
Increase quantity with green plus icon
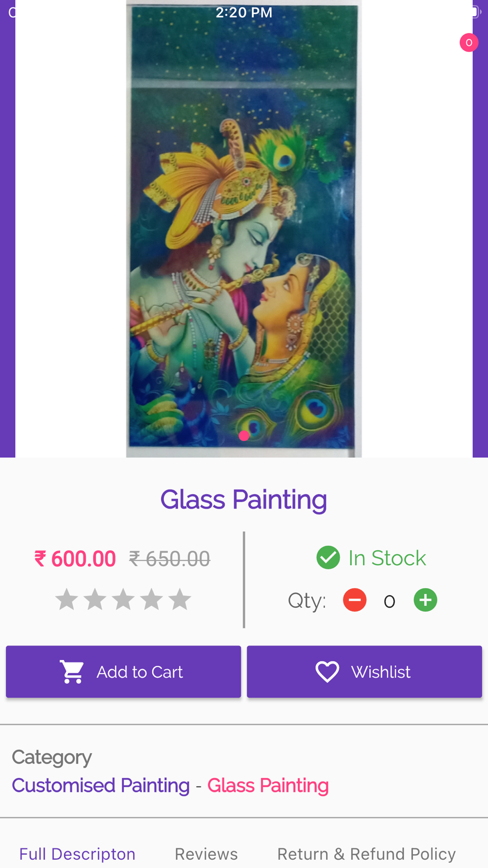[426, 600]
